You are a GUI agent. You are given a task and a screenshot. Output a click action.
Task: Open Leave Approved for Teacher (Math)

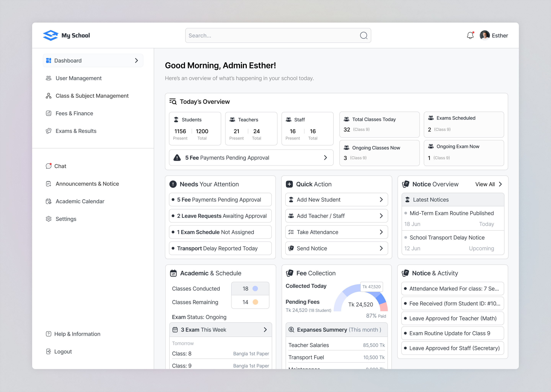click(x=453, y=318)
